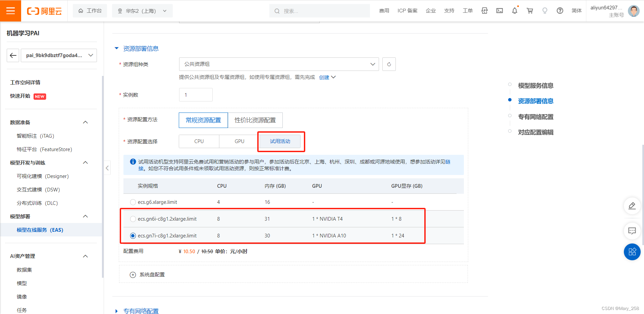
Task: Open 智能标注 (iTAG) in sidebar
Action: click(35, 136)
